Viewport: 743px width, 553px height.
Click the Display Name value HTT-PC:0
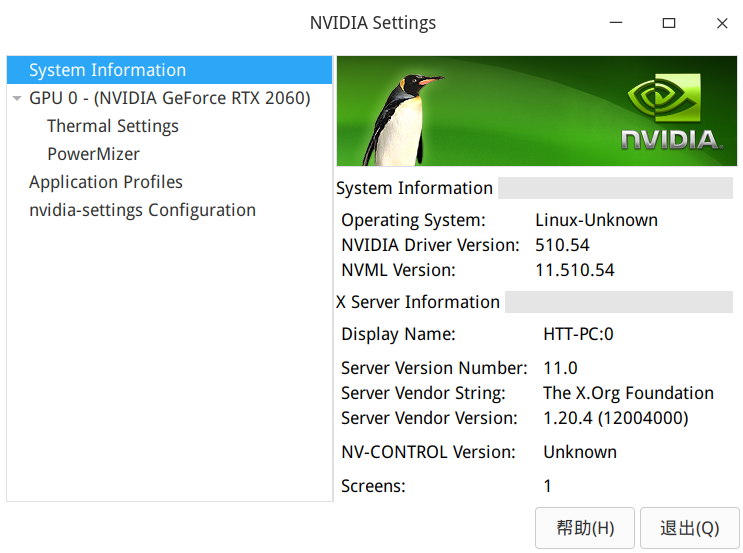coord(578,334)
